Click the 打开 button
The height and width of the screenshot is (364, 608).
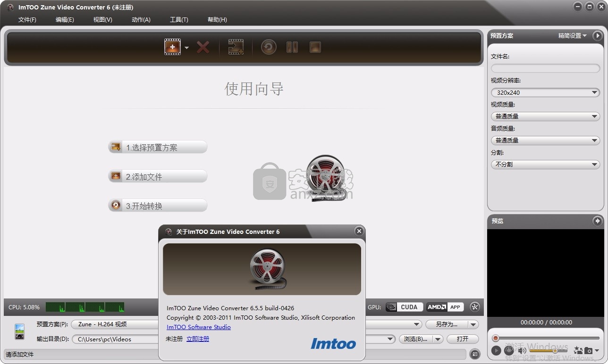(463, 339)
